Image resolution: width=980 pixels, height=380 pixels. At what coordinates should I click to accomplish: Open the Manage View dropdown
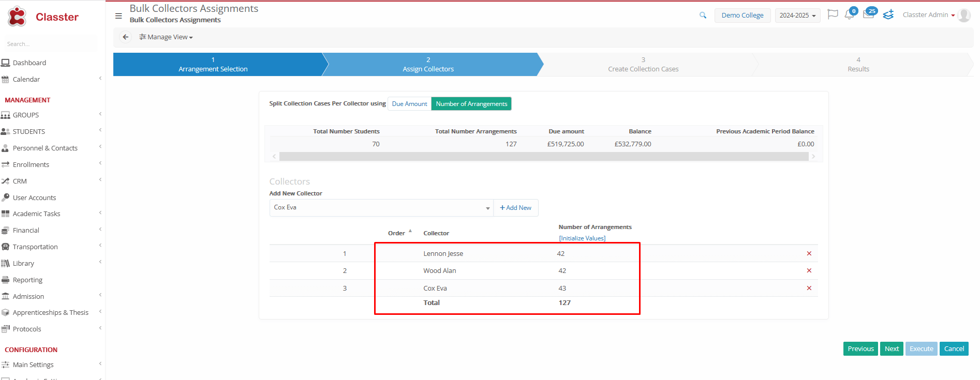point(166,37)
